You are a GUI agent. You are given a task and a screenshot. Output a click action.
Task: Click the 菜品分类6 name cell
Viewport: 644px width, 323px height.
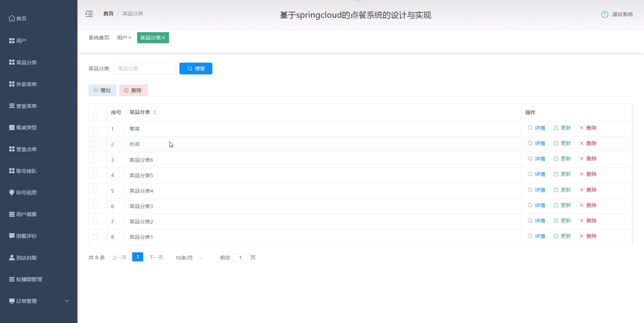[141, 160]
